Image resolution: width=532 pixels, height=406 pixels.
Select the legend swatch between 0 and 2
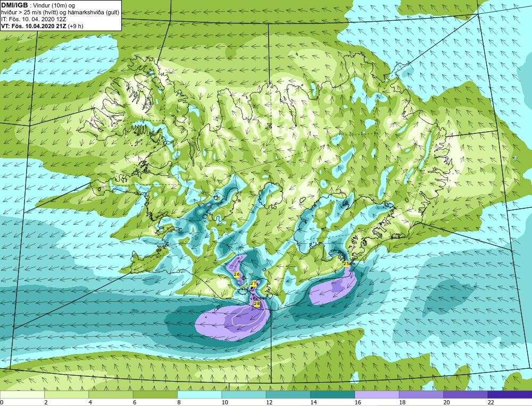click(22, 395)
